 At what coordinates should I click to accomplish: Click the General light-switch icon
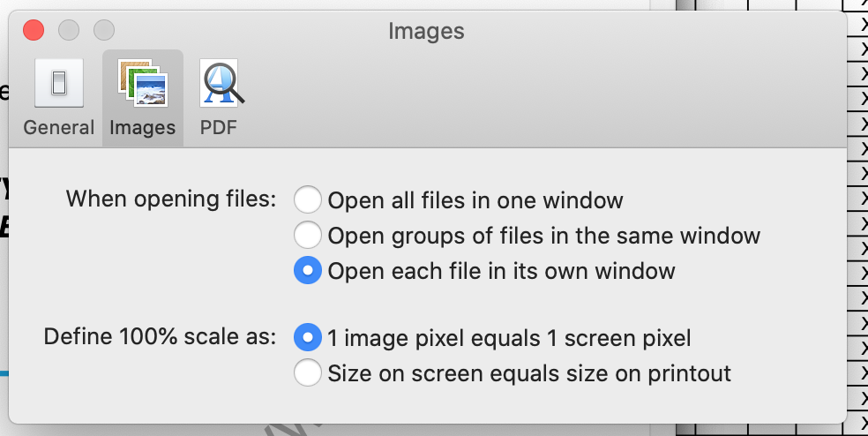click(58, 84)
